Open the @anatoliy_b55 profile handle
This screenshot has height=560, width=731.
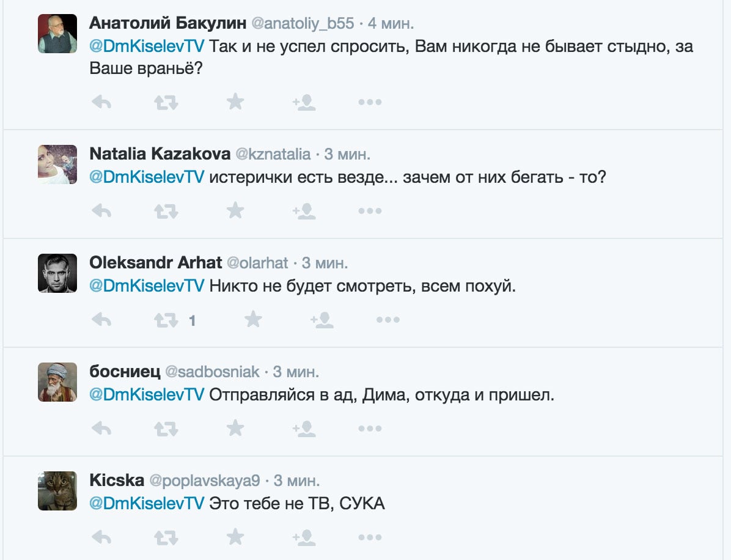click(x=303, y=23)
